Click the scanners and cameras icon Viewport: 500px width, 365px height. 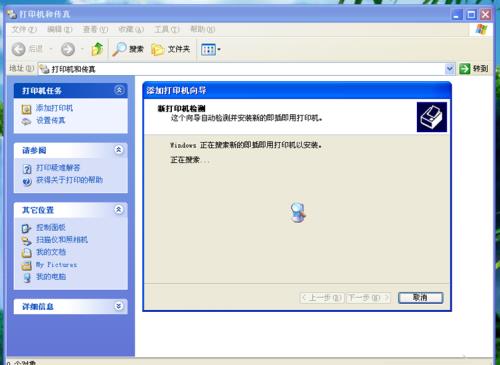pos(26,241)
